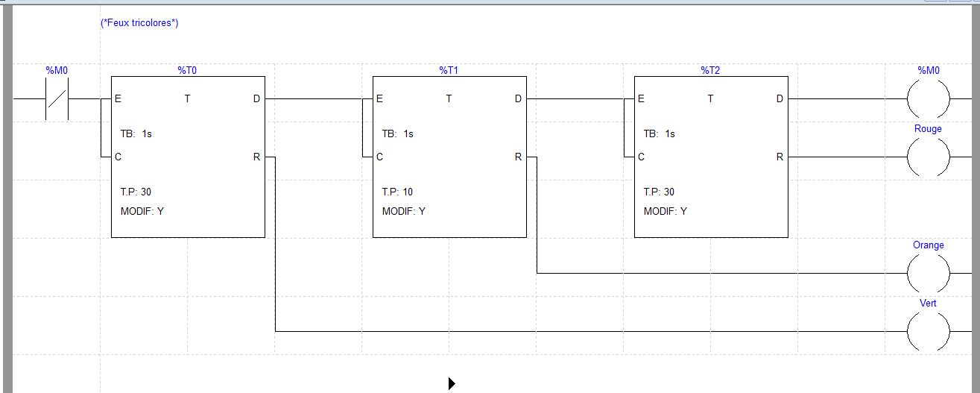Screen dimensions: 980x393
Task: Click the %M0 output coil
Action: tap(928, 99)
